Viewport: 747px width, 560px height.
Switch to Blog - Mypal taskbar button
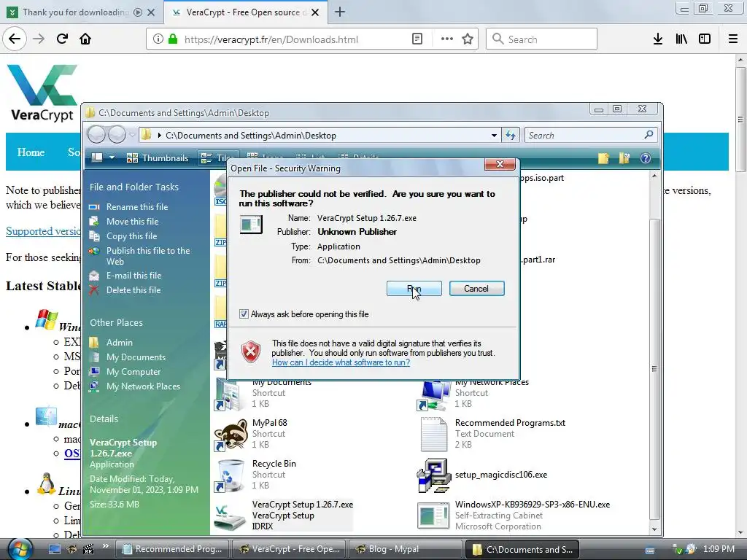405,549
